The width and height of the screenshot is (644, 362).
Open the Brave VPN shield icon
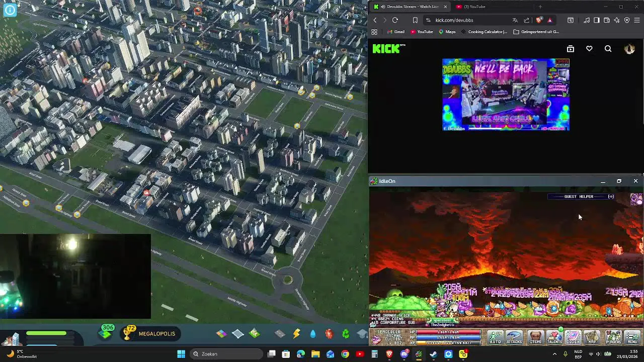pos(627,20)
